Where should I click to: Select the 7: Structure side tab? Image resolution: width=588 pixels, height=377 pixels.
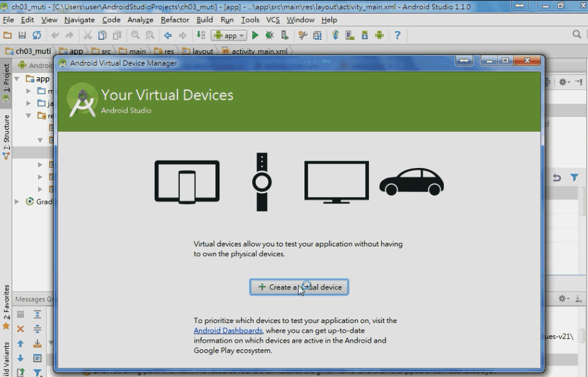[6, 137]
